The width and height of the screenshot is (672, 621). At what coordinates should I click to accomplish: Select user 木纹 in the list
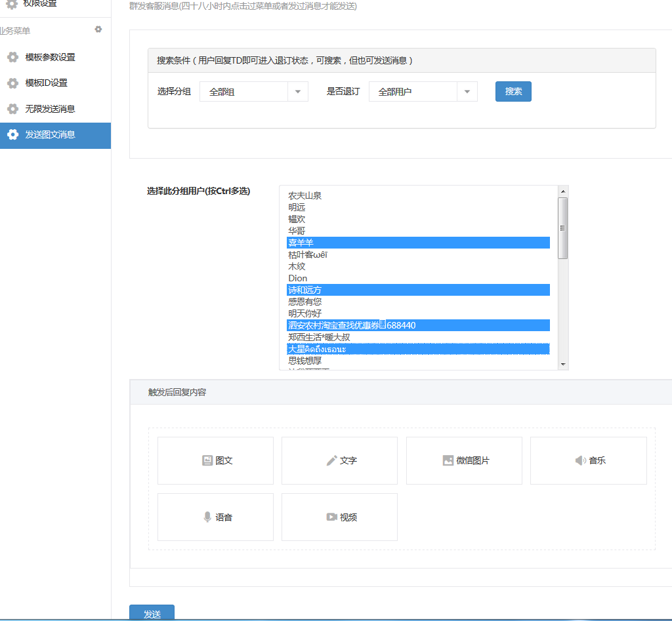coord(418,266)
